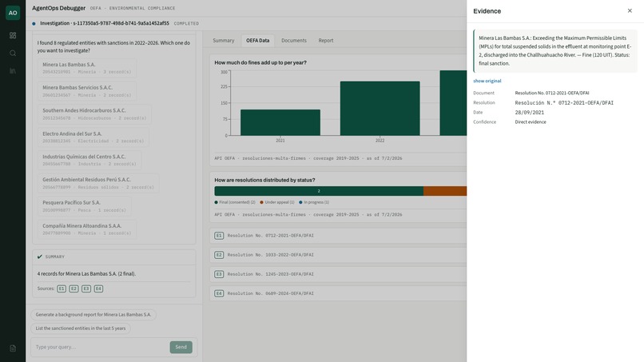This screenshot has height=362, width=644.
Task: Focus the Type your query input field
Action: 101,347
